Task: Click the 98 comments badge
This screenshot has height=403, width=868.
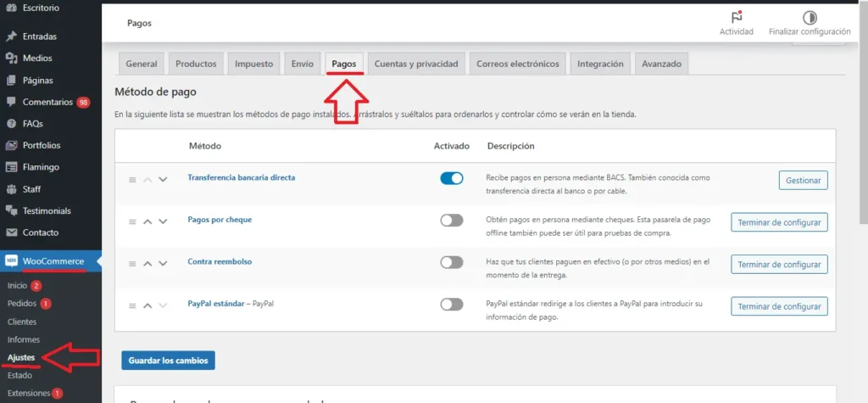Action: click(x=83, y=102)
